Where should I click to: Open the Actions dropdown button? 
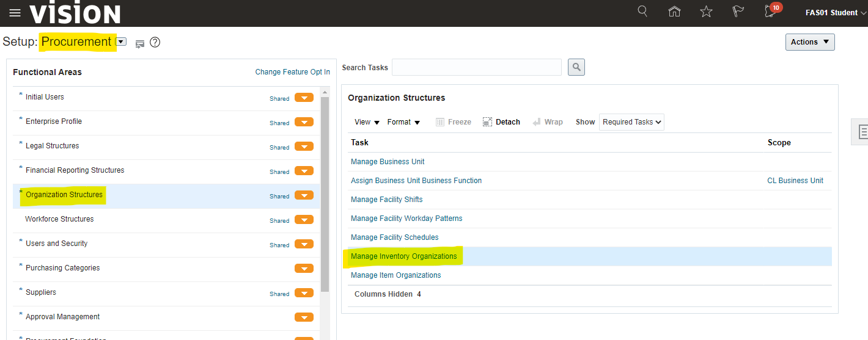pos(809,42)
